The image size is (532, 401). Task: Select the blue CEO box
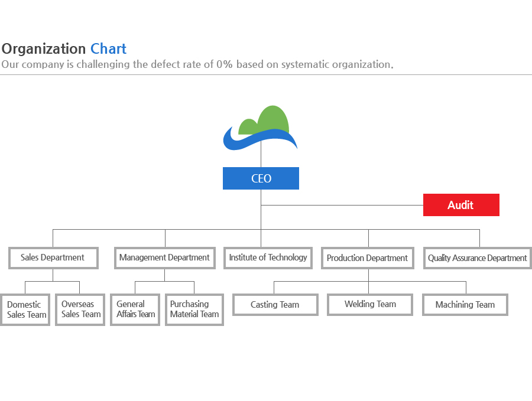pyautogui.click(x=261, y=178)
